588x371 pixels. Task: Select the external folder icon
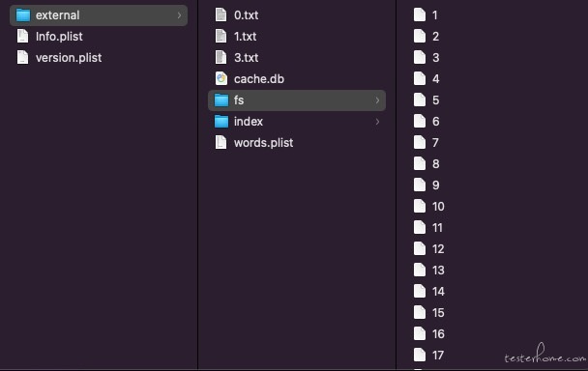pos(23,15)
